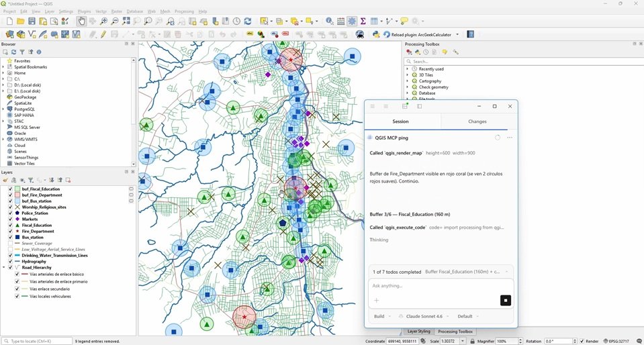Refresh the Browser panel
The width and height of the screenshot is (644, 345).
(13, 52)
